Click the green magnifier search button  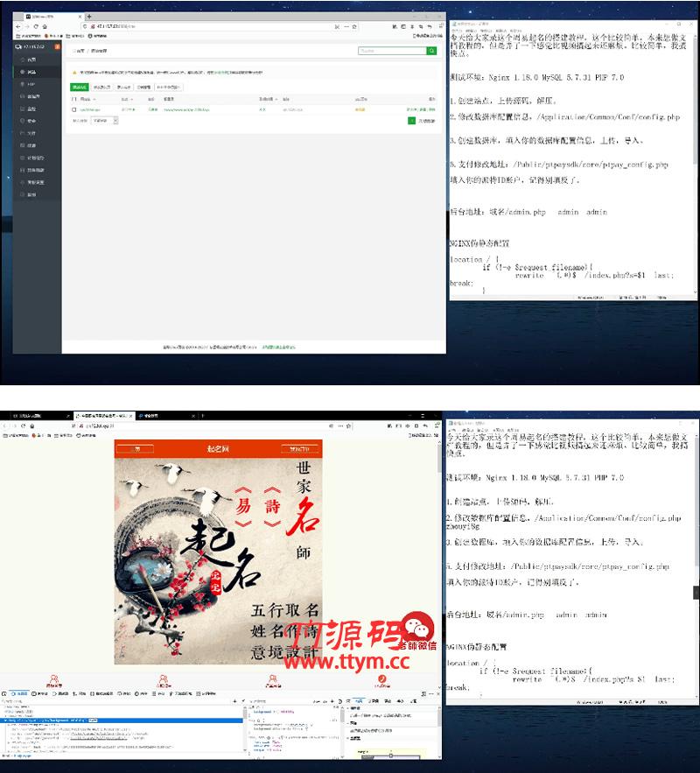431,51
